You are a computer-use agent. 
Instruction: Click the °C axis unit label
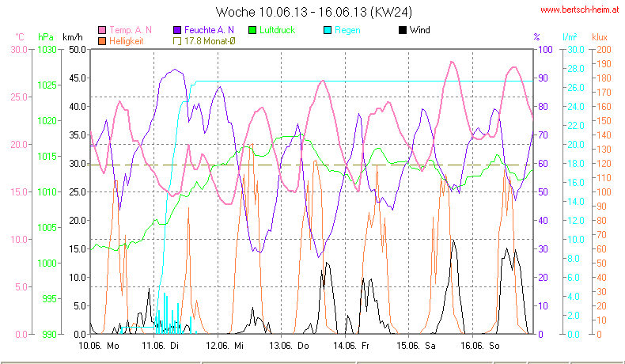coord(20,37)
